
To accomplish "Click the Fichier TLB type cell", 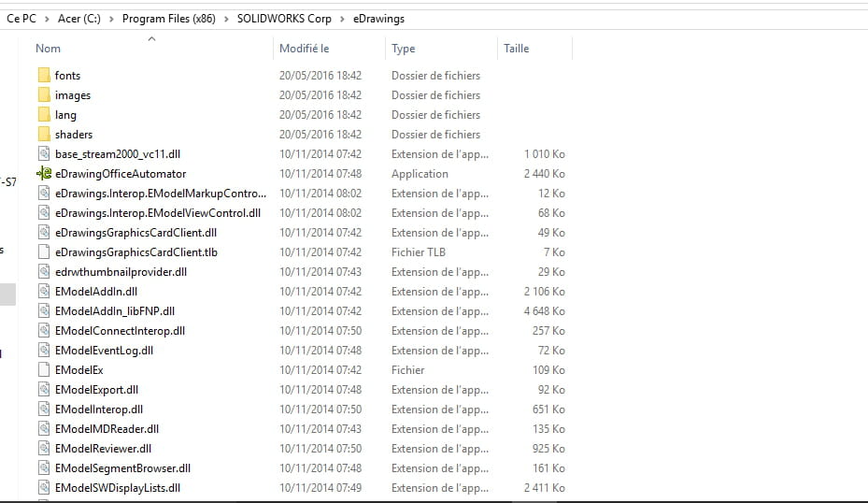I will pyautogui.click(x=418, y=252).
